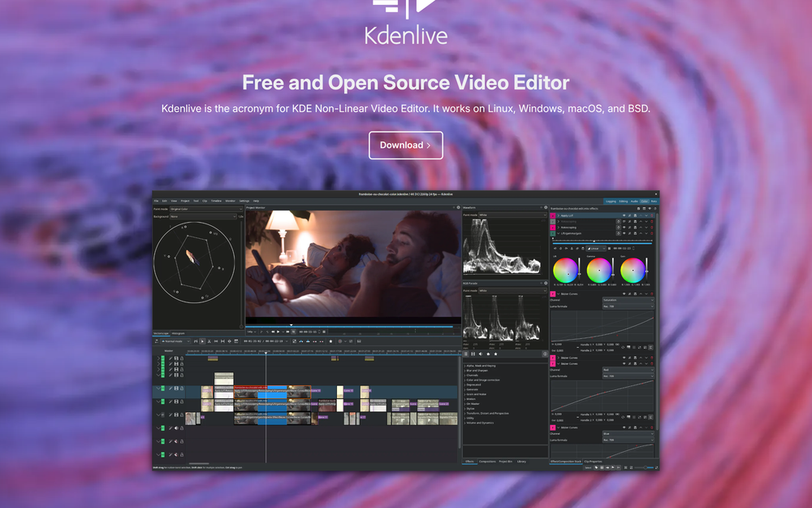The height and width of the screenshot is (508, 812).
Task: Open the Settings menu
Action: pyautogui.click(x=244, y=201)
